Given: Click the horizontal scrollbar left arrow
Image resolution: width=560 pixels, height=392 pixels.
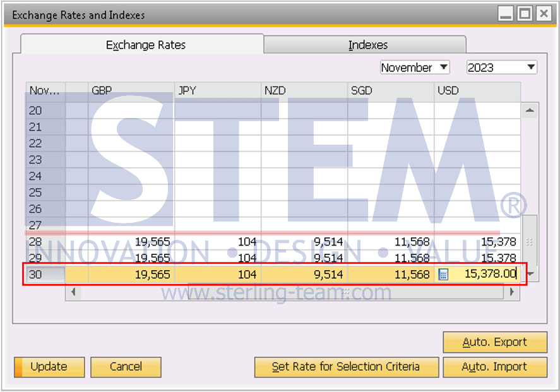Looking at the screenshot, I should coord(73,292).
